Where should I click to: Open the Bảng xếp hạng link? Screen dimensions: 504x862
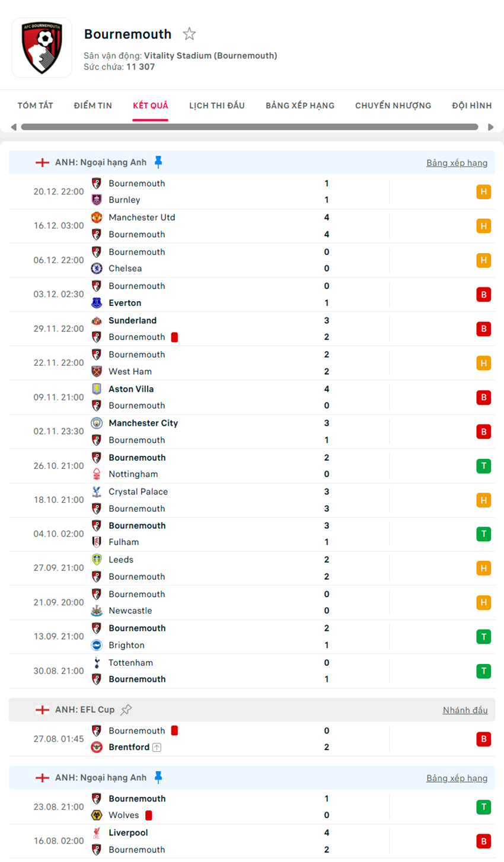coord(457,162)
